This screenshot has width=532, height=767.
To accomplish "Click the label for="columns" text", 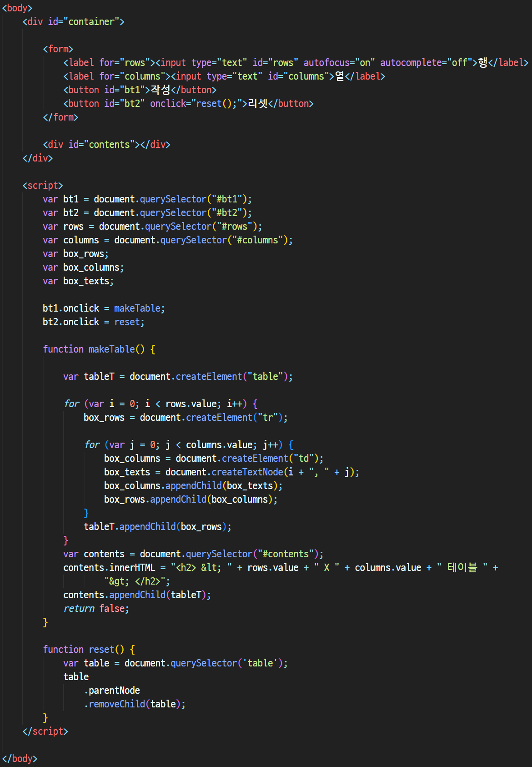I will point(117,76).
